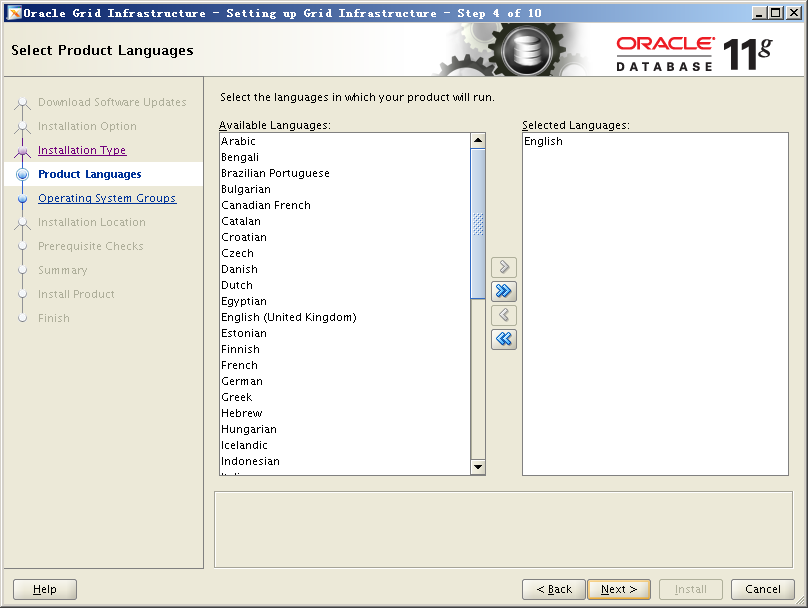Image resolution: width=808 pixels, height=608 pixels.
Task: Open the Operating System Groups step
Action: point(106,198)
